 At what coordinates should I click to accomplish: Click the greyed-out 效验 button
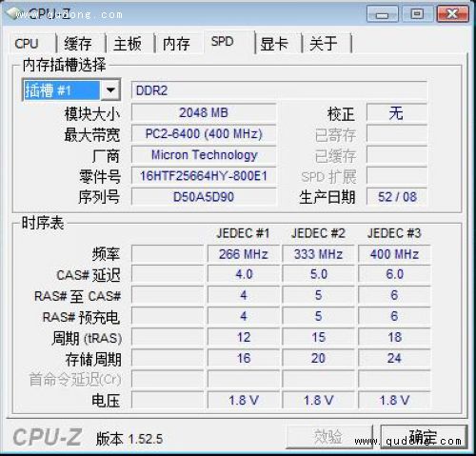tap(329, 437)
